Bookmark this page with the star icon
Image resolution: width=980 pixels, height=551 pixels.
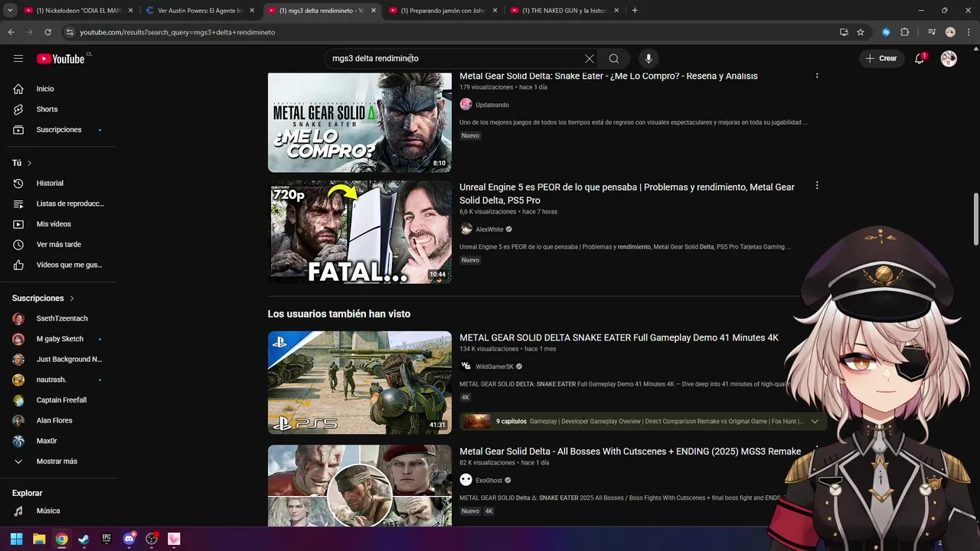861,32
